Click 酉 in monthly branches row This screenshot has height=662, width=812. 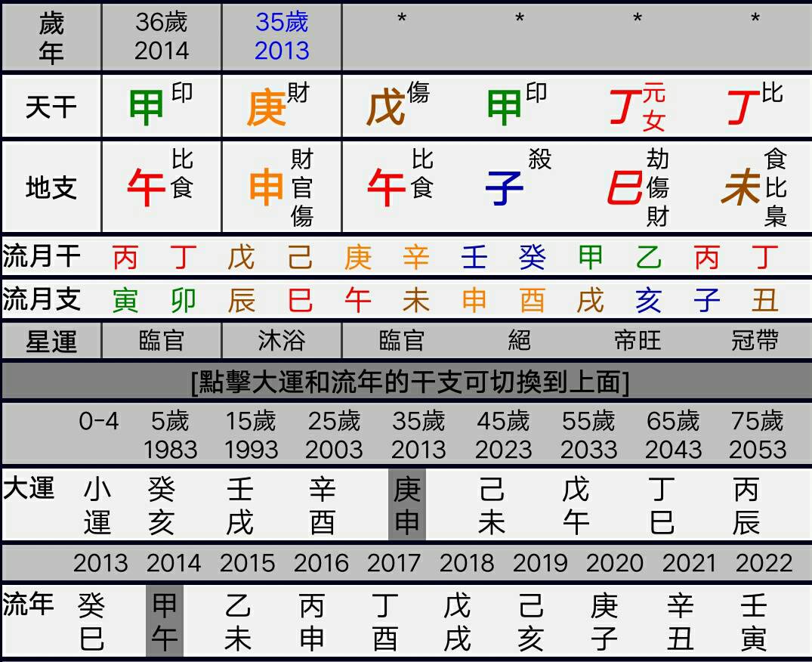533,301
